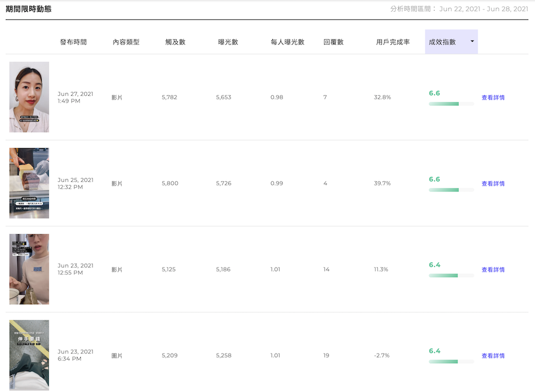Viewport: 535px width, 392px height.
Task: Click the 發布時間 column header
Action: click(x=73, y=42)
